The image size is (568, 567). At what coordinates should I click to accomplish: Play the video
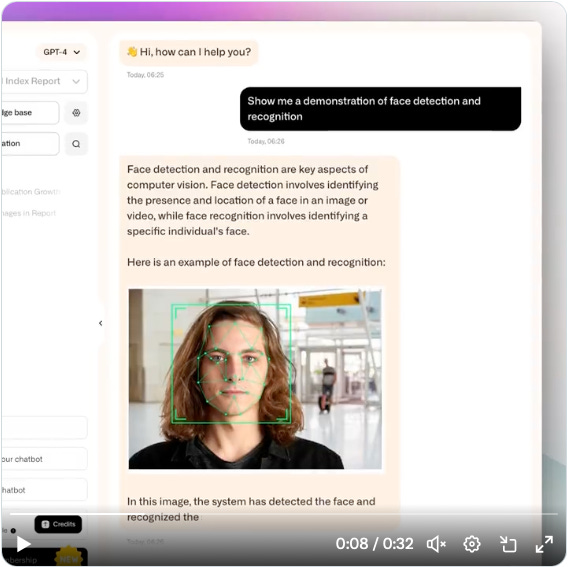click(24, 543)
